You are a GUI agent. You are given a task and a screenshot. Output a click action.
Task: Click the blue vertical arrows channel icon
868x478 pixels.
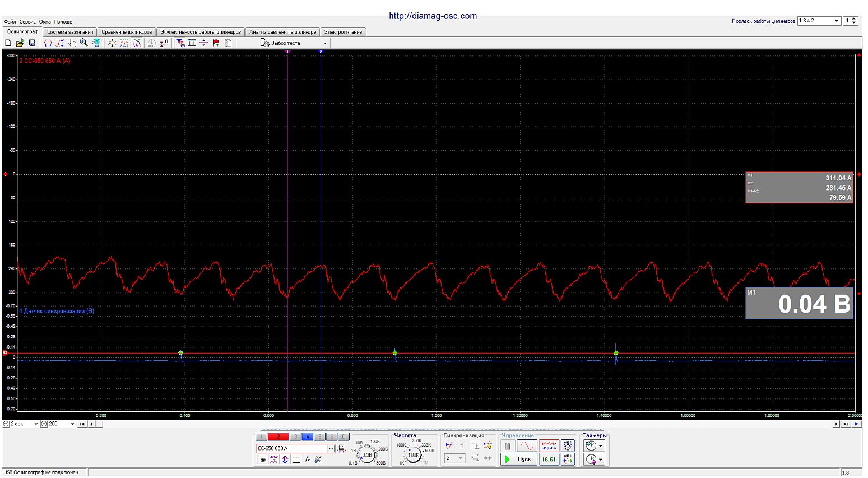click(x=285, y=460)
